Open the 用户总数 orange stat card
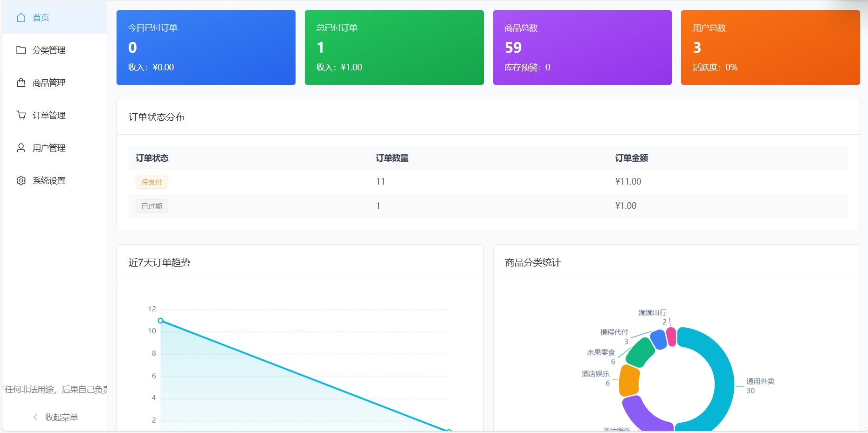Viewport: 868px width, 433px height. click(770, 48)
